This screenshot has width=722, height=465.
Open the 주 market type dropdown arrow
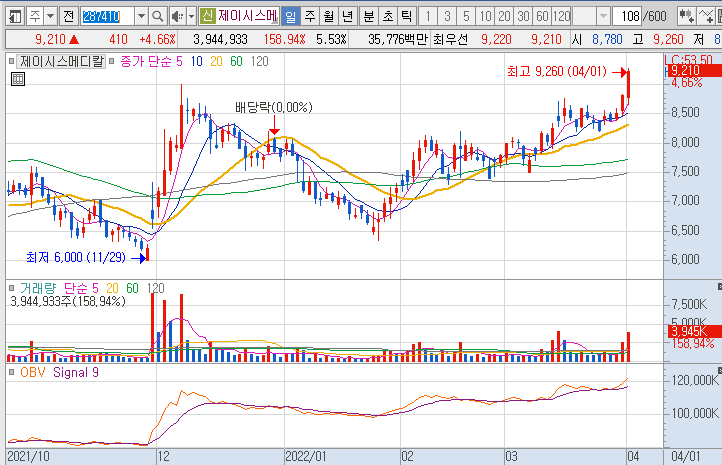coord(50,17)
